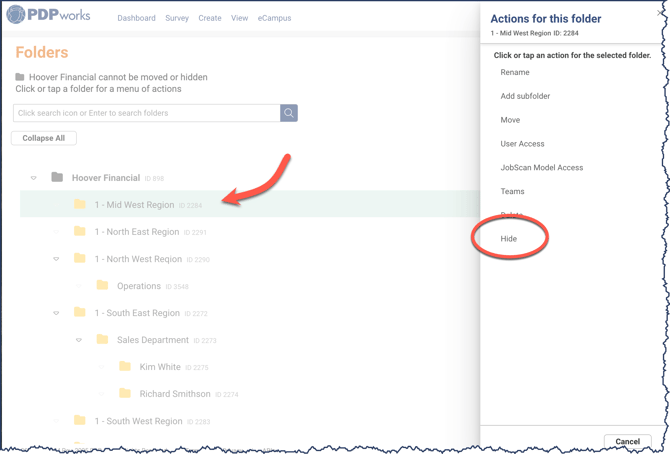Viewport: 670px width, 454px height.
Task: Click the magnifier search icon button
Action: [x=289, y=113]
